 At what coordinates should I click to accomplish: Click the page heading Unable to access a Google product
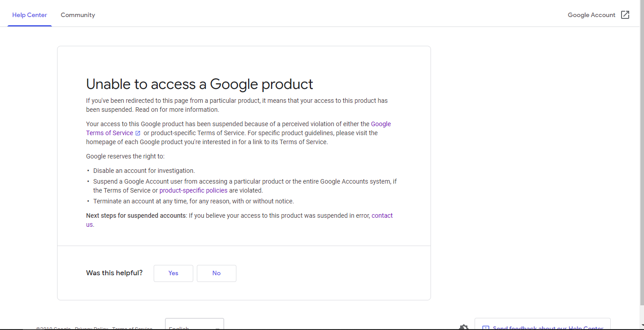tap(199, 84)
